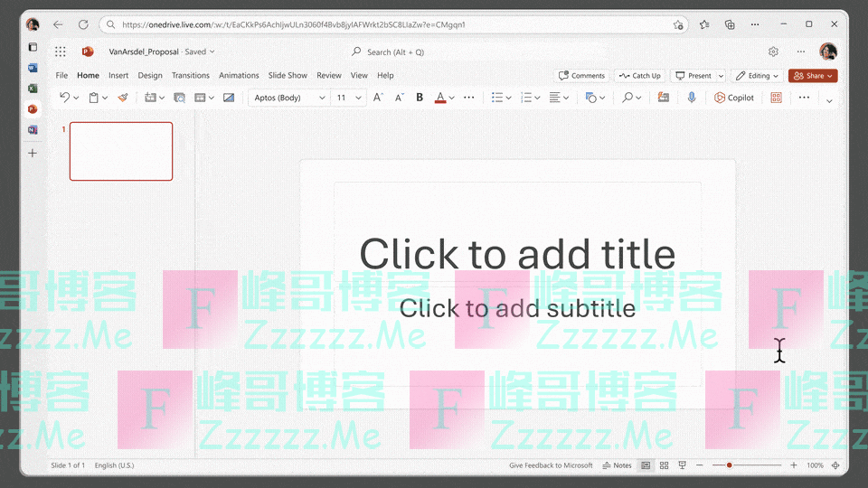Switch to Slide Sorter view
Image resolution: width=868 pixels, height=488 pixels.
point(664,465)
